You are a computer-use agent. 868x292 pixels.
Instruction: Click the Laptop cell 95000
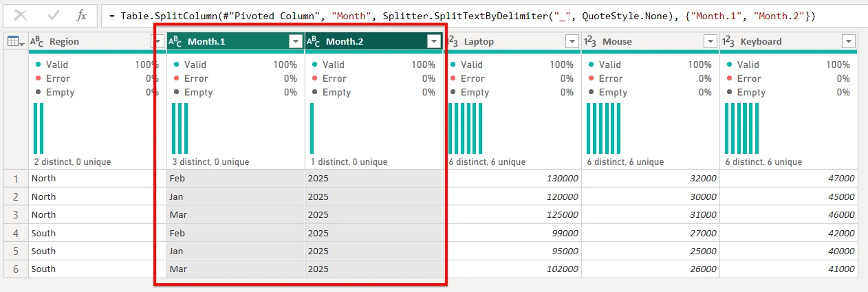(x=512, y=251)
